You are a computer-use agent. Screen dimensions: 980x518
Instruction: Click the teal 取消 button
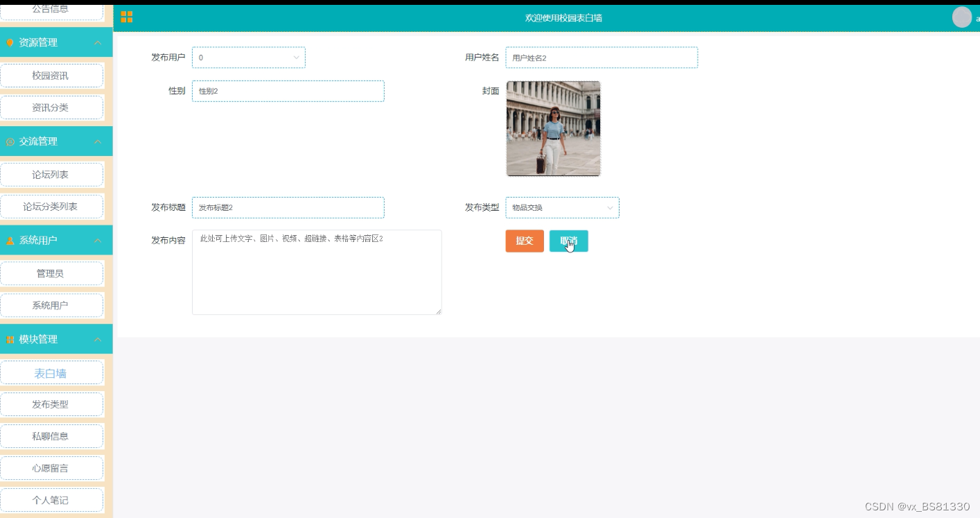pyautogui.click(x=568, y=241)
